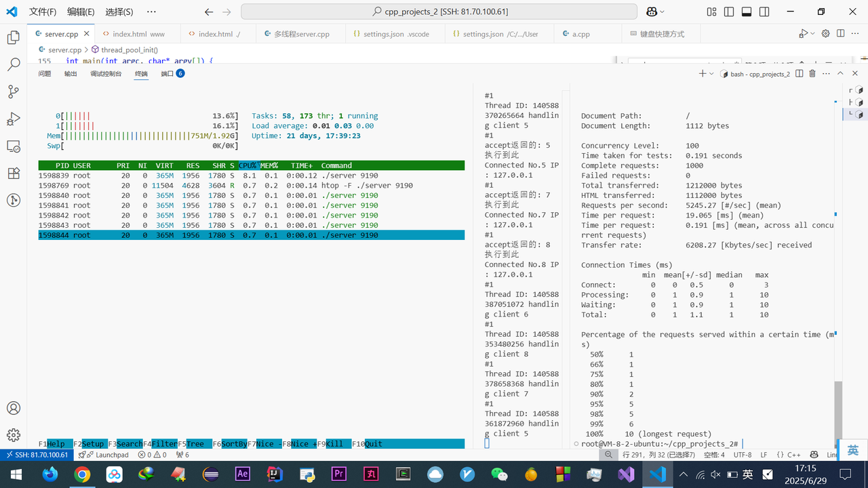Open Adobe After Effects from taskbar
The image size is (868, 488).
242,474
